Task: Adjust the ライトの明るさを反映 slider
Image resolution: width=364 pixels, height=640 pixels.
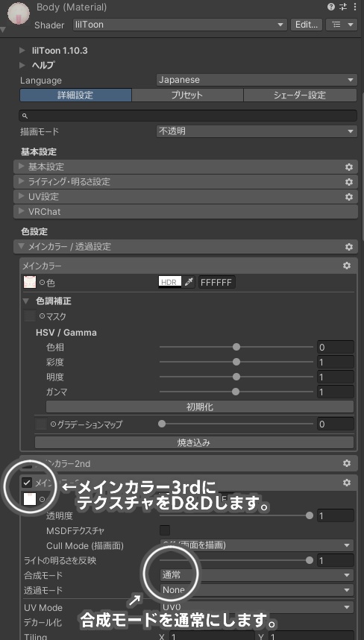Action: tap(236, 560)
